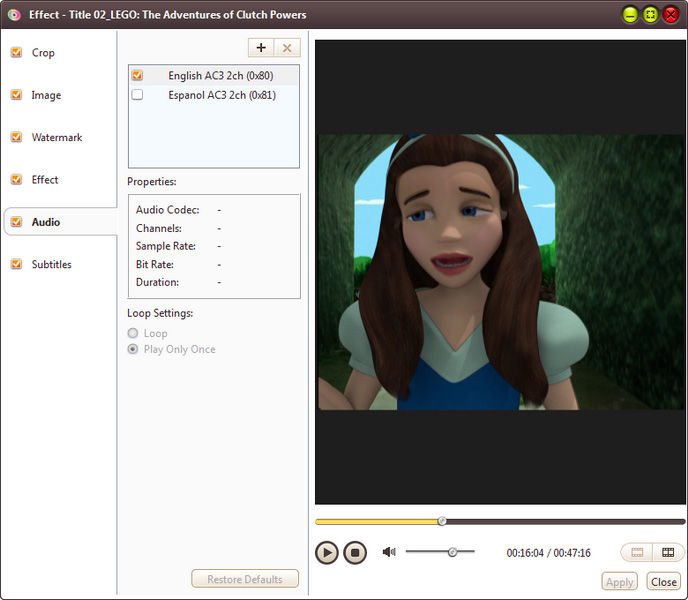Enable the Espanol AC3 2ch audio track
This screenshot has height=600, width=688.
tap(138, 95)
